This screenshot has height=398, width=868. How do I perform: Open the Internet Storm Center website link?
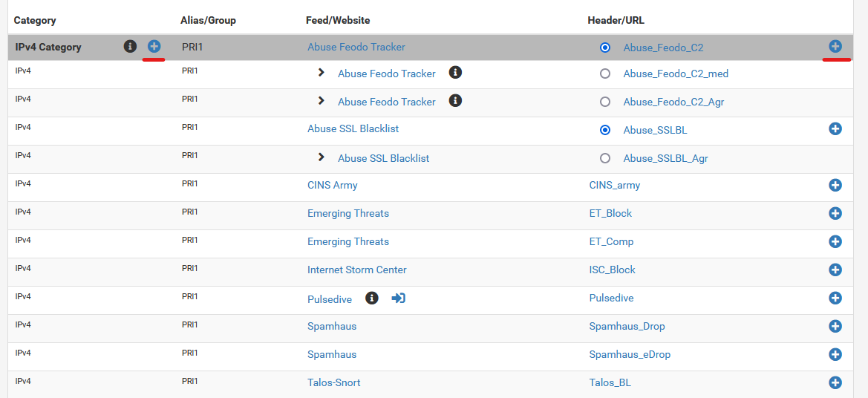tap(357, 270)
